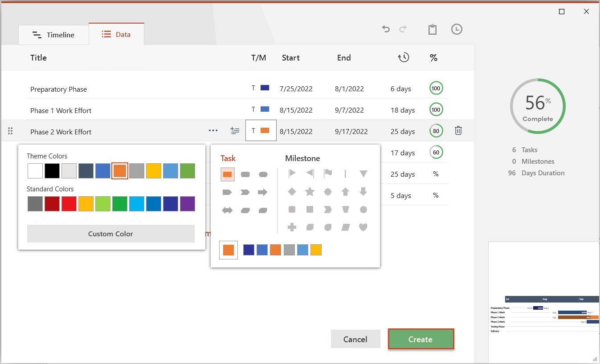
Task: Select the star milestone shape
Action: (310, 192)
